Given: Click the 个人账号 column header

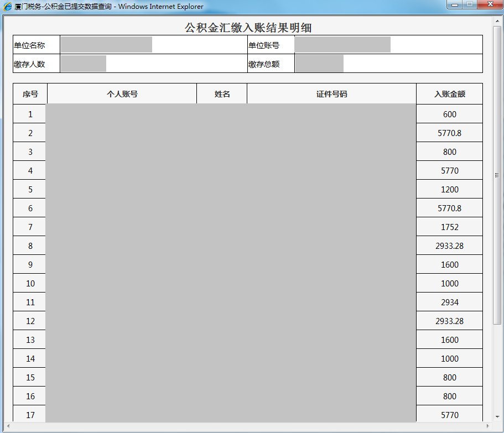Looking at the screenshot, I should pos(122,94).
